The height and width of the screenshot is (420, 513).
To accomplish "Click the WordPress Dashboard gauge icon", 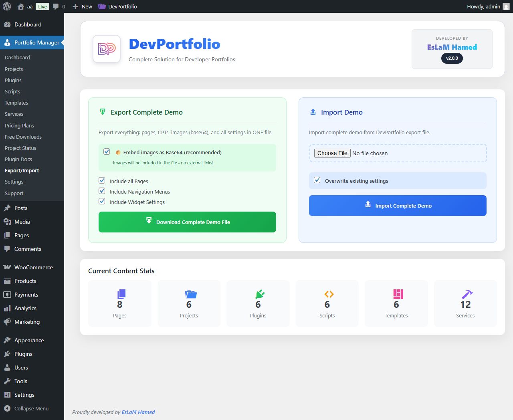I will tap(7, 24).
